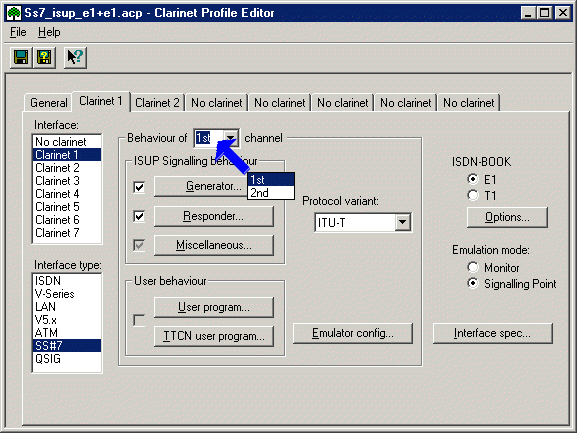Open the Miscellaneous... settings button
This screenshot has height=433, width=577.
tap(213, 245)
